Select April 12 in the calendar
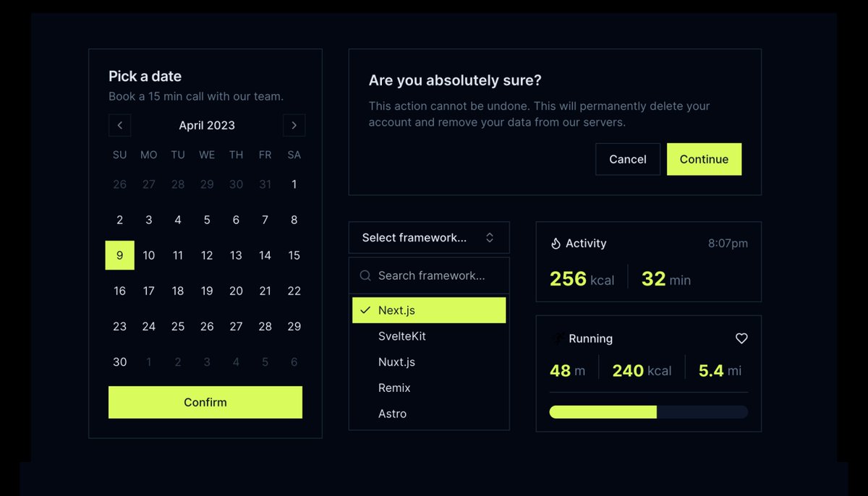The image size is (868, 496). [207, 255]
